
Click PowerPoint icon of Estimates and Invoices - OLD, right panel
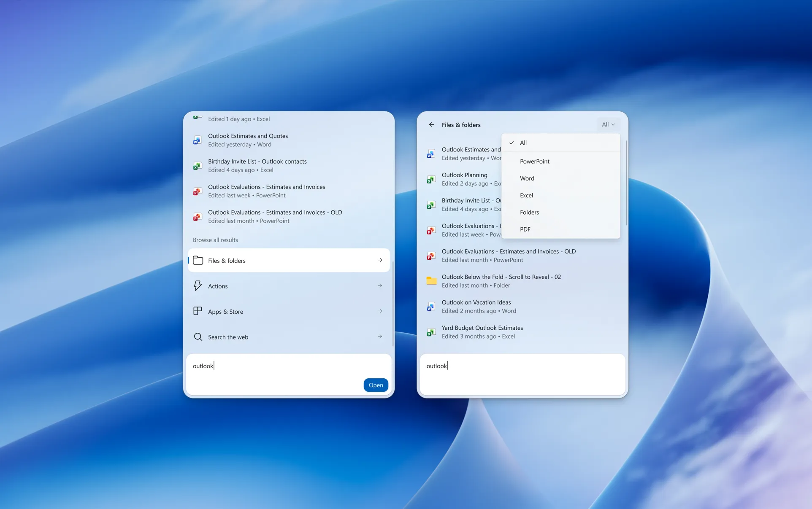pos(431,256)
